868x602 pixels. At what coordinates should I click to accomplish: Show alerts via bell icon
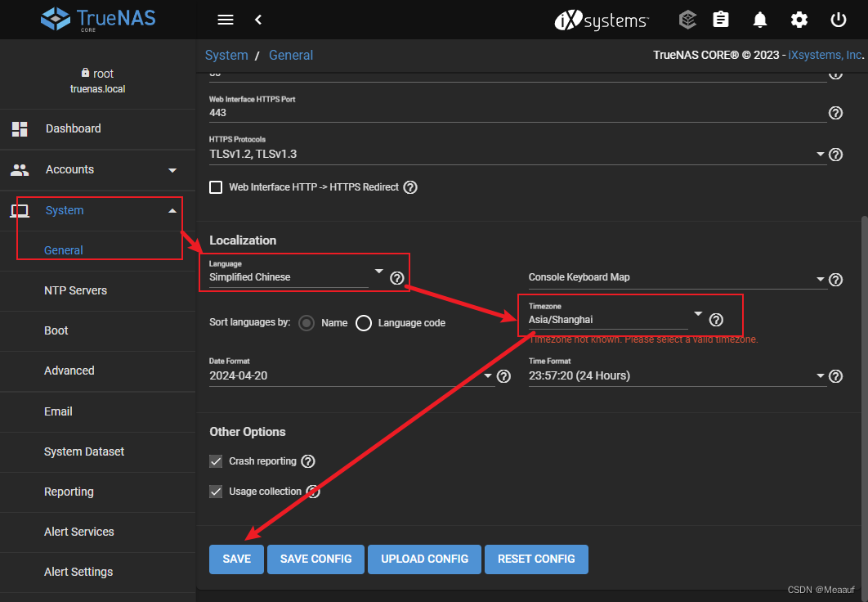pos(760,20)
